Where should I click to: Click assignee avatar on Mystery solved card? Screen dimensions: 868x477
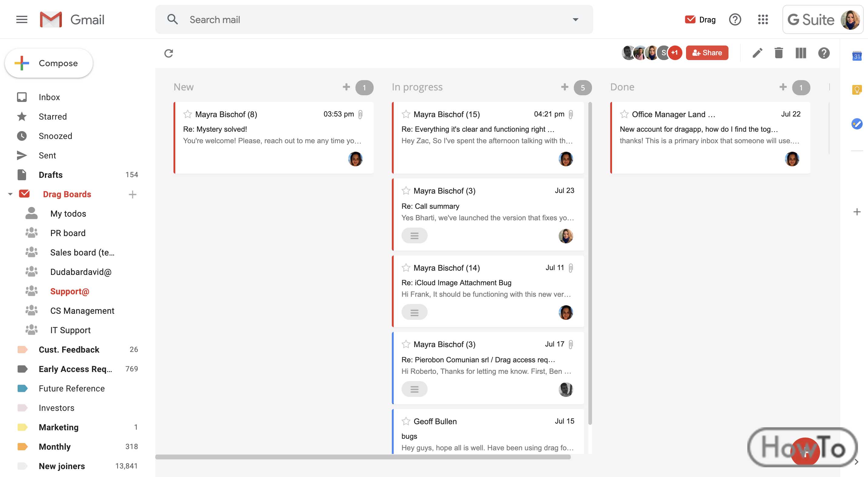click(355, 159)
